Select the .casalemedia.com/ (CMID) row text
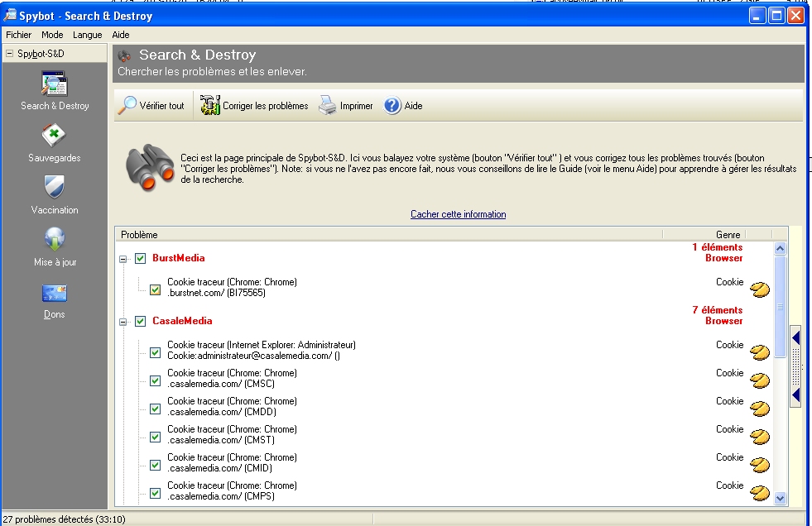Viewport: 812px width, 526px height. pos(219,468)
